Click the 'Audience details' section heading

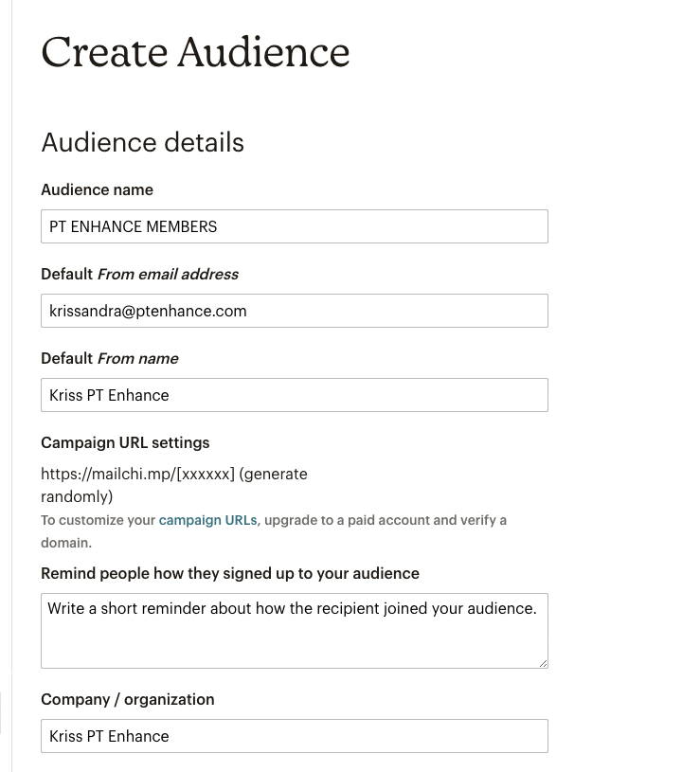click(x=143, y=143)
